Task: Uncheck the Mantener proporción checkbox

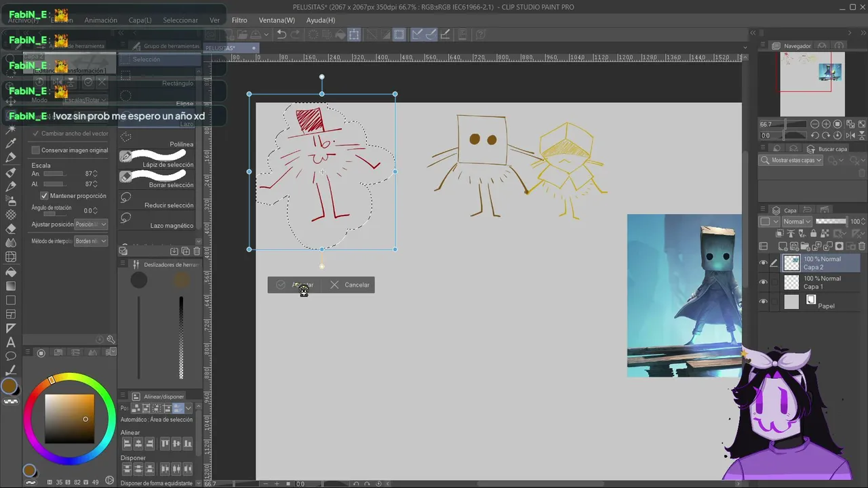Action: [x=45, y=196]
